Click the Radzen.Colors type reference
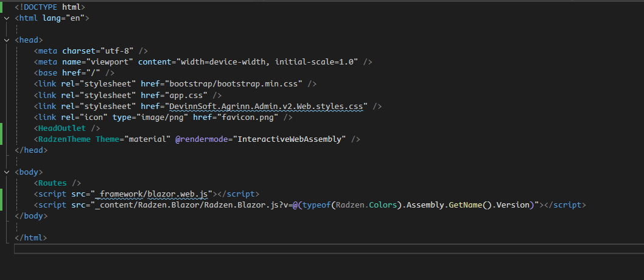 [x=366, y=205]
